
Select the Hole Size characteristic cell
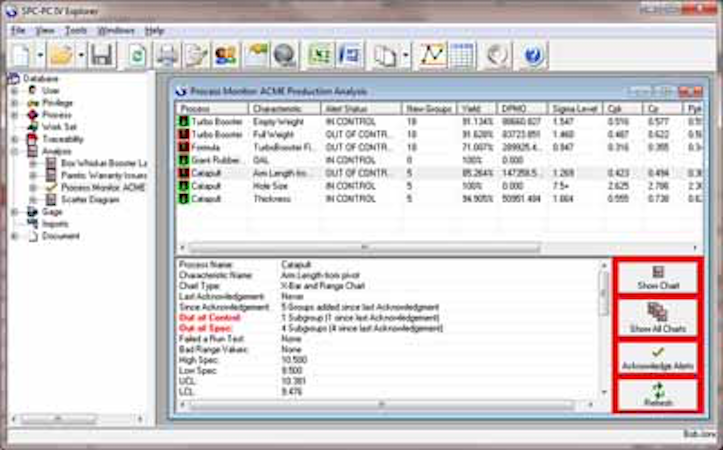(270, 186)
